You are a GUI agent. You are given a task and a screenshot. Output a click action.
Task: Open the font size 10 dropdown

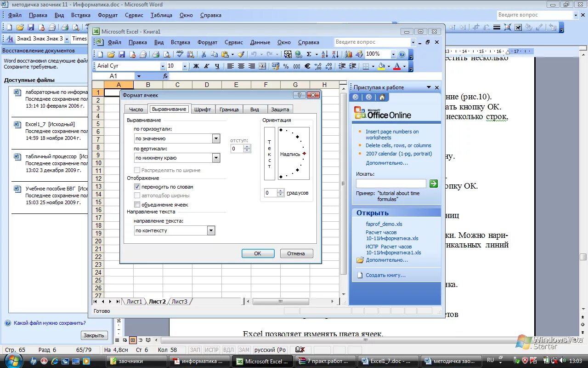click(x=185, y=66)
